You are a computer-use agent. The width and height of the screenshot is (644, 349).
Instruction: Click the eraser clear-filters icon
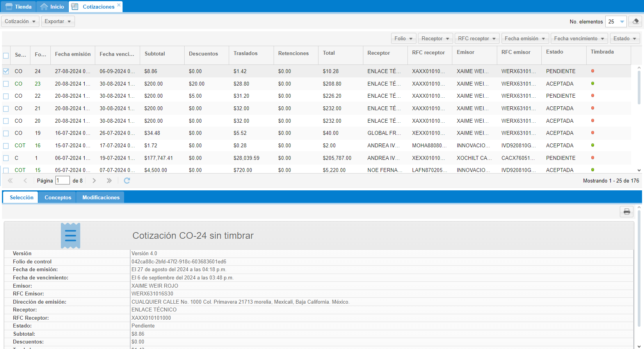pyautogui.click(x=635, y=21)
